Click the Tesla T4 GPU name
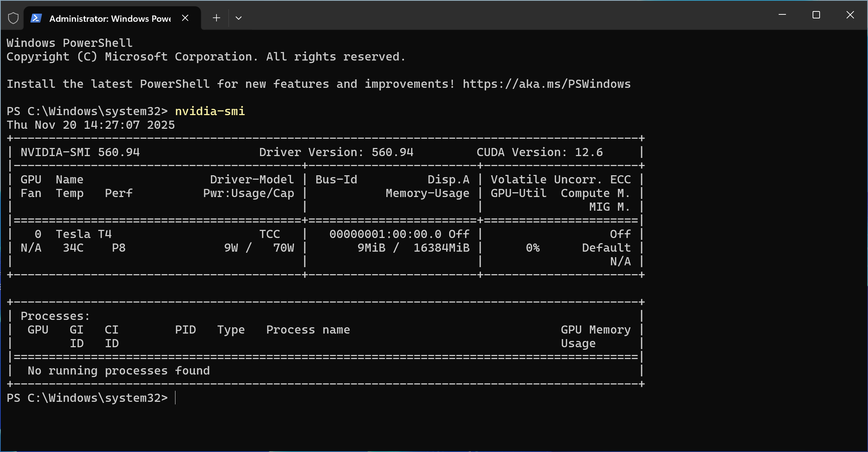The width and height of the screenshot is (868, 452). [83, 234]
